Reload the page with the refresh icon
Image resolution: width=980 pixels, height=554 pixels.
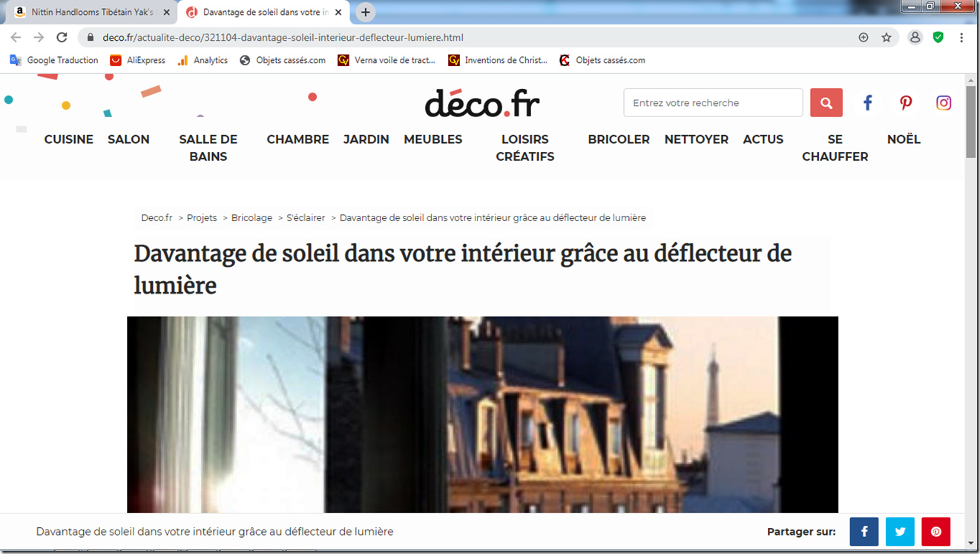(x=62, y=37)
